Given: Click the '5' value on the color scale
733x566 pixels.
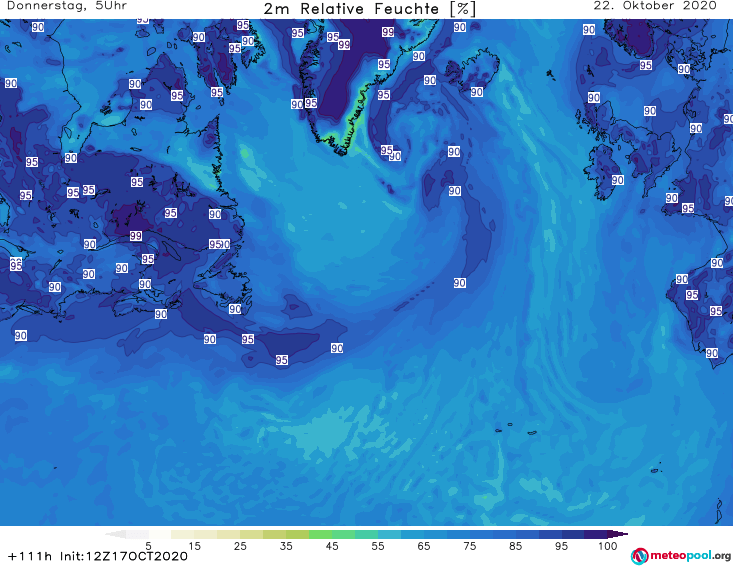Looking at the screenshot, I should (148, 546).
